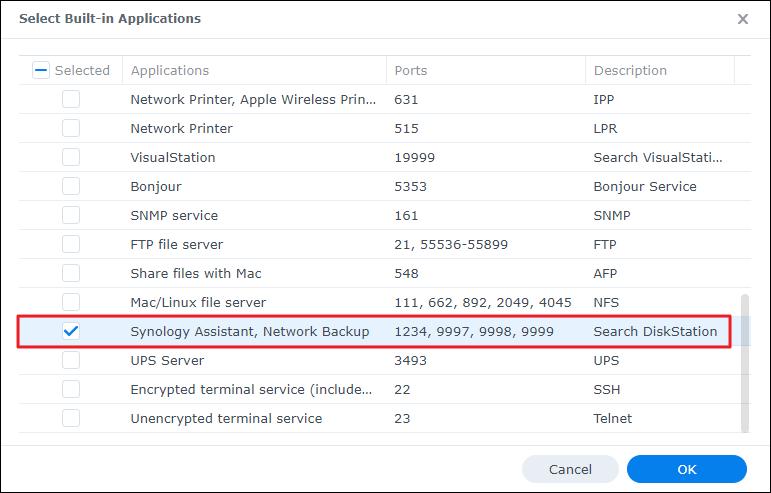Close the Select Built-in Applications dialog
This screenshot has height=493, width=771.
click(x=742, y=19)
